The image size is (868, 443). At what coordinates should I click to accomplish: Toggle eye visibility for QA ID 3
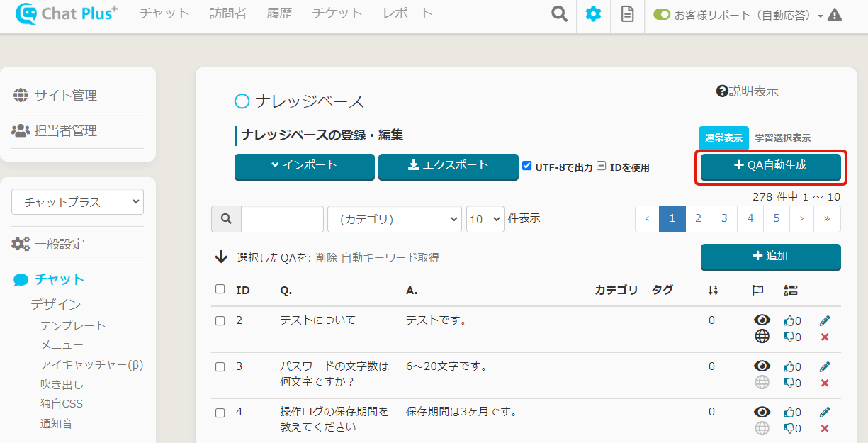point(762,366)
